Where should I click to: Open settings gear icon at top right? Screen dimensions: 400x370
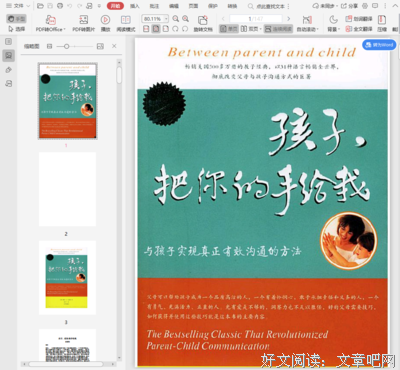[365, 6]
